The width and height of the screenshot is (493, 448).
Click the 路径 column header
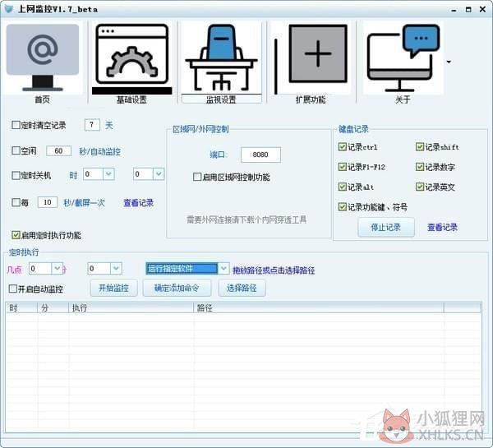coord(319,307)
